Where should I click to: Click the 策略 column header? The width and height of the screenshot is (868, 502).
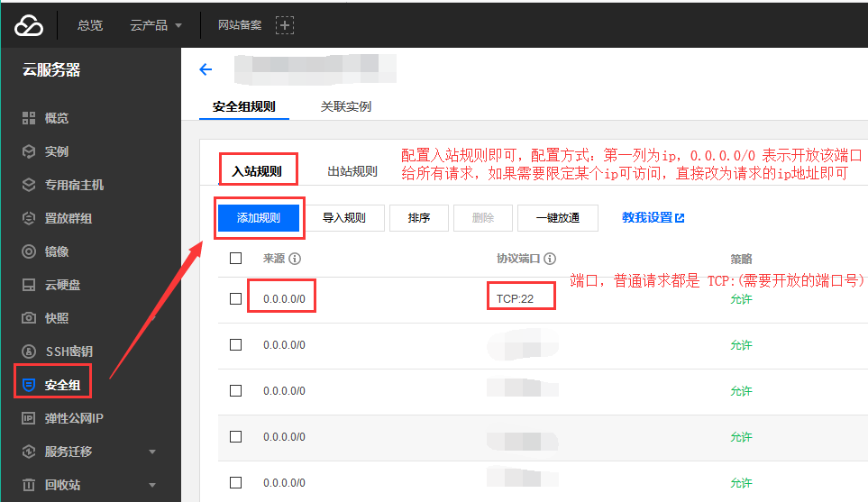tap(741, 259)
